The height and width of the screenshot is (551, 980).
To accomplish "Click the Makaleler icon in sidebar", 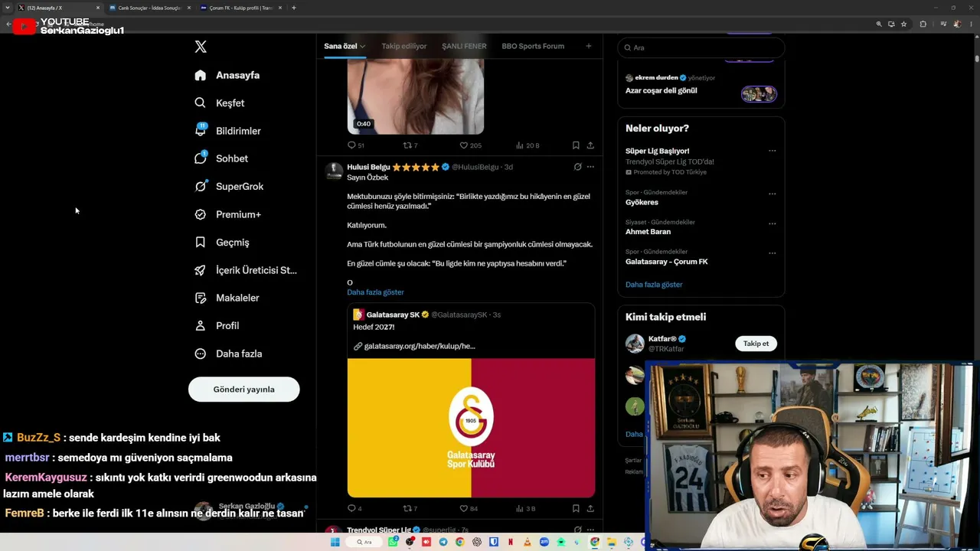I will coord(201,298).
